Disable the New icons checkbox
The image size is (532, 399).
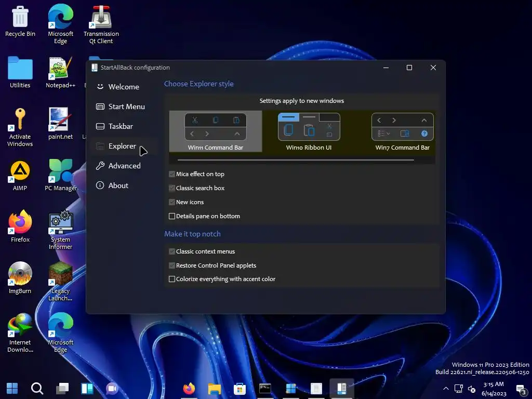(x=172, y=202)
